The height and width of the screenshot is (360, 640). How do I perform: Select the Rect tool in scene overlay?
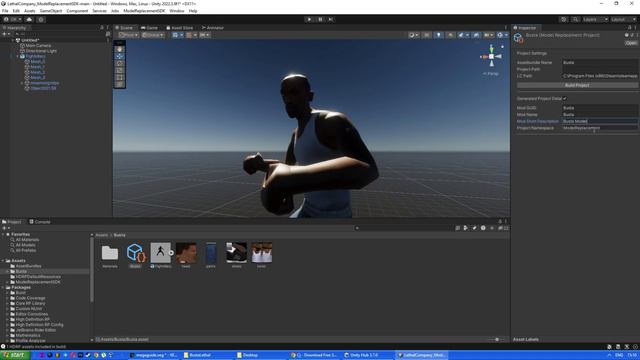click(120, 77)
